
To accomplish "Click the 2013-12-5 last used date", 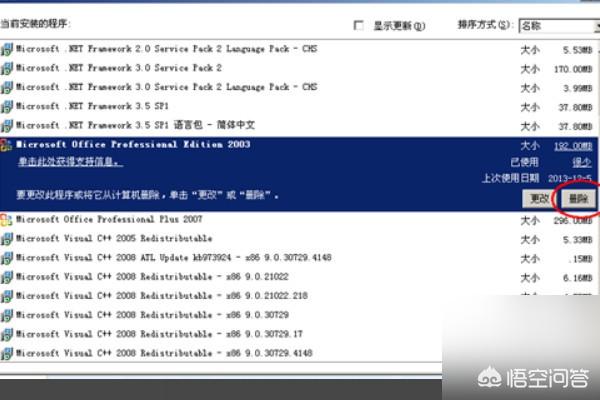I will tap(570, 178).
